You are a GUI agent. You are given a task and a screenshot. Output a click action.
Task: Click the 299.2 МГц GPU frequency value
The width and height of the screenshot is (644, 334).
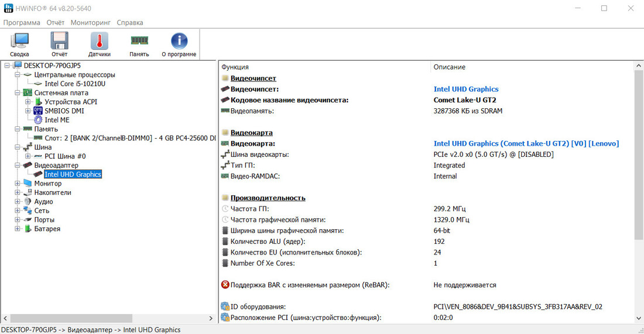[x=449, y=209]
